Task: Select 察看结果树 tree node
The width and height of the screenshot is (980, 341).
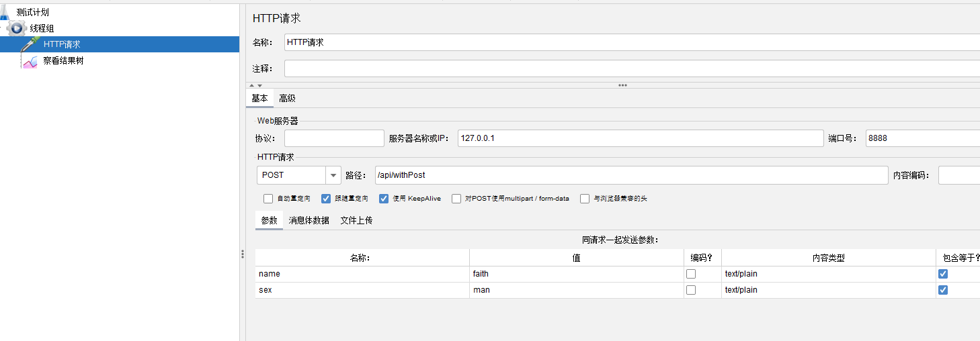Action: pyautogui.click(x=63, y=60)
